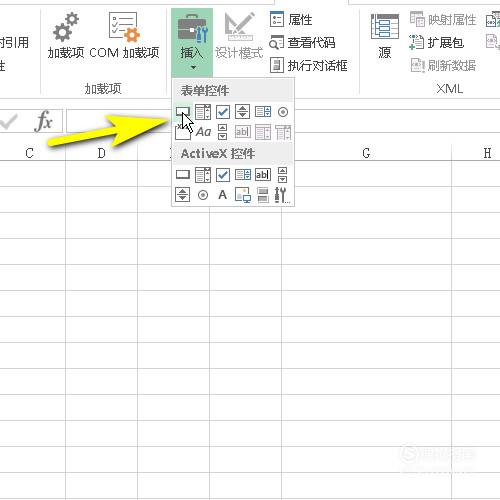The width and height of the screenshot is (500, 500).
Task: Click the formula bar enter checkmark
Action: coord(8,121)
